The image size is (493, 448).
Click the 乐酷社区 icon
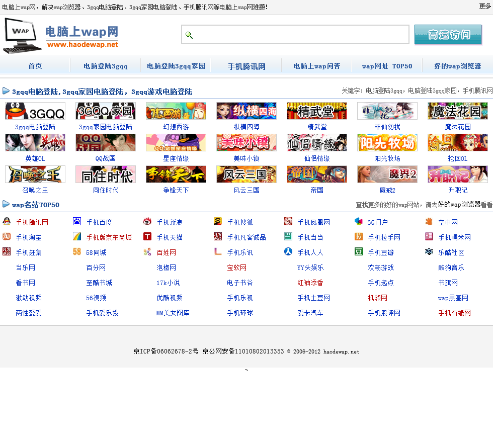point(429,251)
